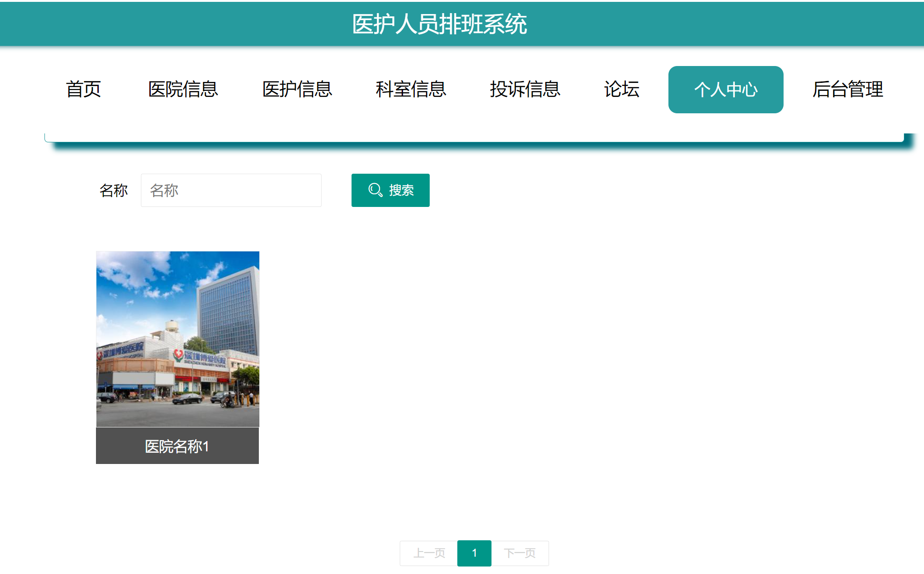This screenshot has width=924, height=574.
Task: Click the 搜索 search button
Action: pos(390,190)
